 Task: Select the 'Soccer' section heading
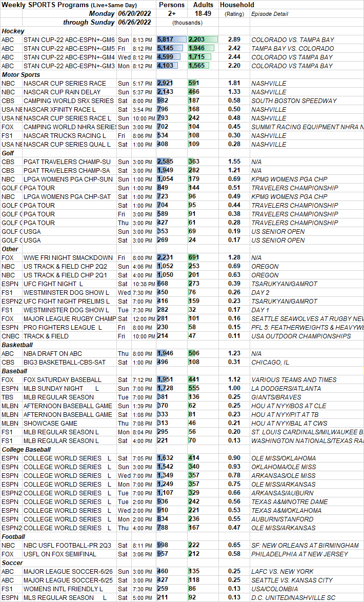tap(11, 563)
